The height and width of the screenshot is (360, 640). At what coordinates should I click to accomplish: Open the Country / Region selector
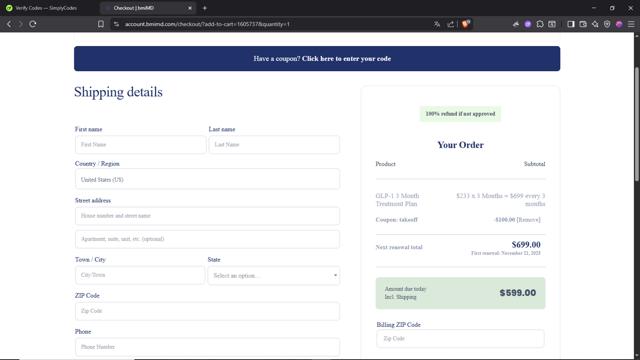point(207,179)
